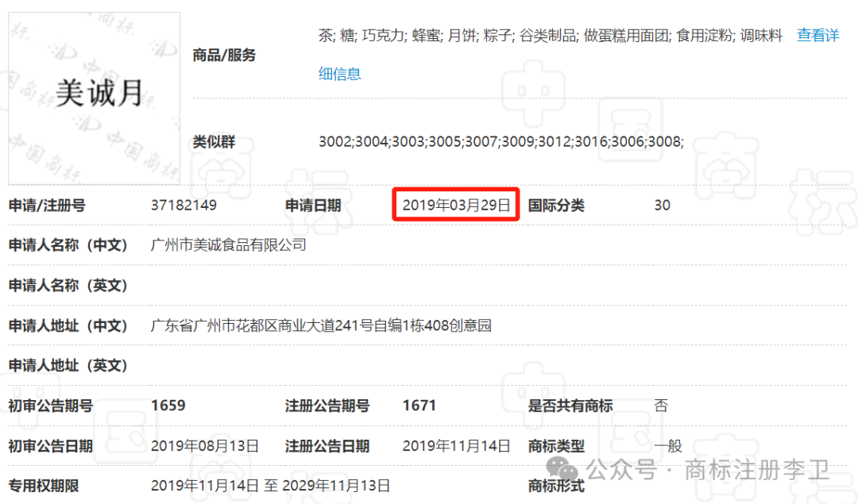
Task: Click the 申请人名称（中文） label
Action: (x=68, y=245)
